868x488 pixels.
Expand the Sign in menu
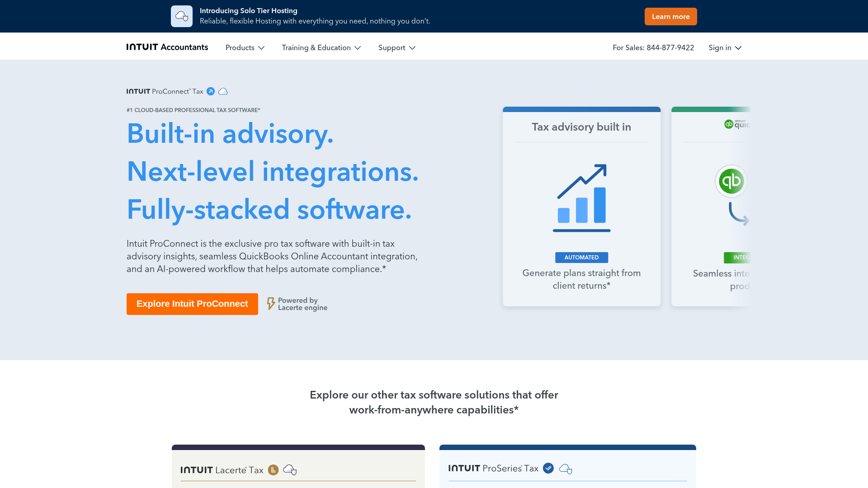tap(725, 47)
